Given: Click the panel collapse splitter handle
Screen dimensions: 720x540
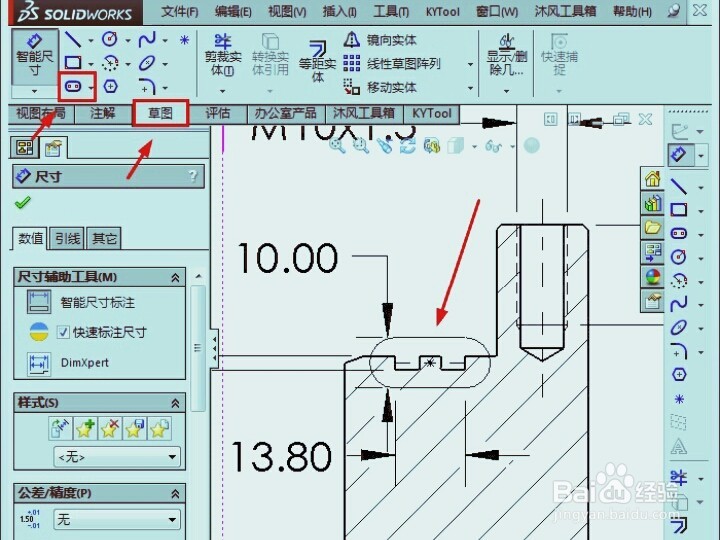Looking at the screenshot, I should [x=214, y=349].
